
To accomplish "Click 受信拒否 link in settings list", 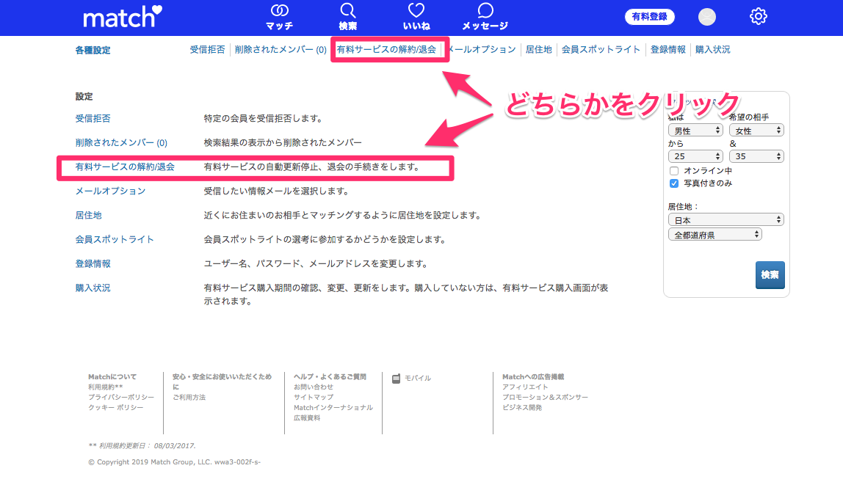I will pyautogui.click(x=93, y=119).
